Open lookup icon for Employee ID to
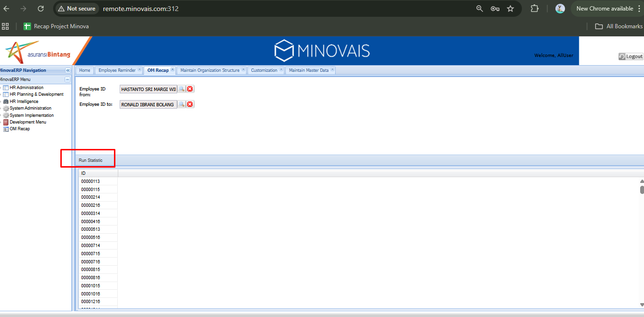The width and height of the screenshot is (644, 317). coord(182,104)
